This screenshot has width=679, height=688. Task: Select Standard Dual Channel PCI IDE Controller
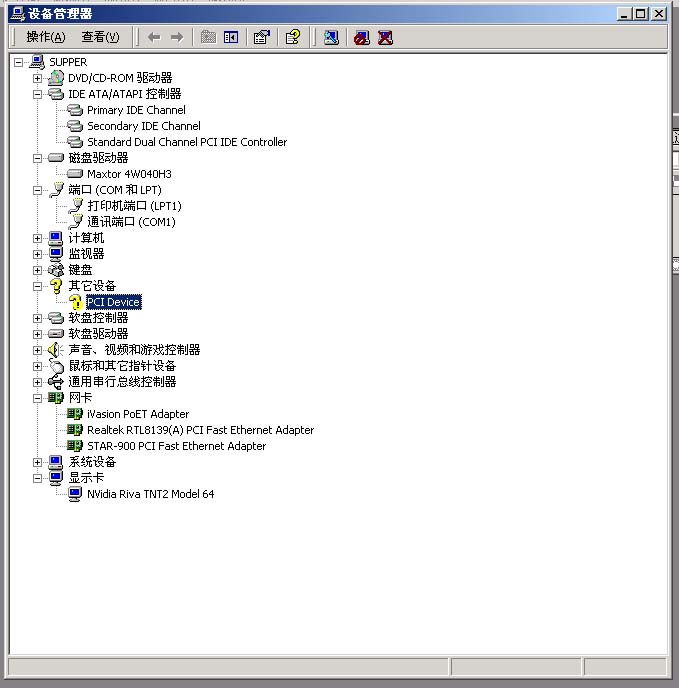point(187,142)
